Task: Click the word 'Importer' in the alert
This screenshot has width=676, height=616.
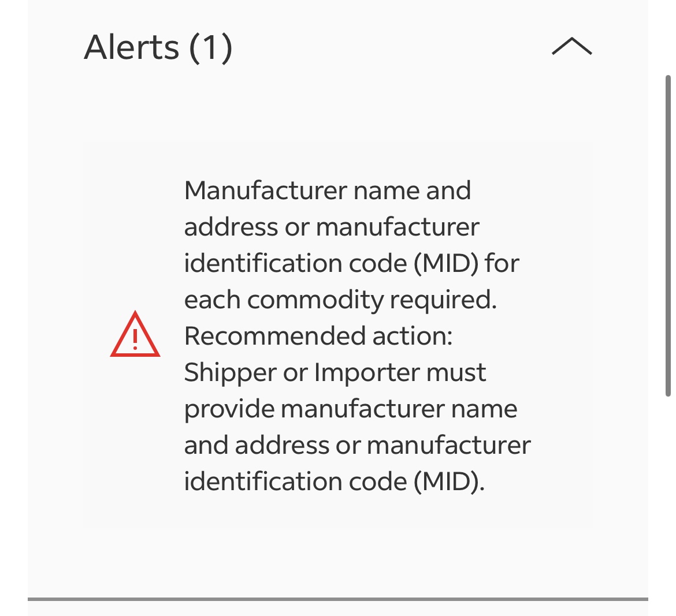Action: pyautogui.click(x=366, y=372)
